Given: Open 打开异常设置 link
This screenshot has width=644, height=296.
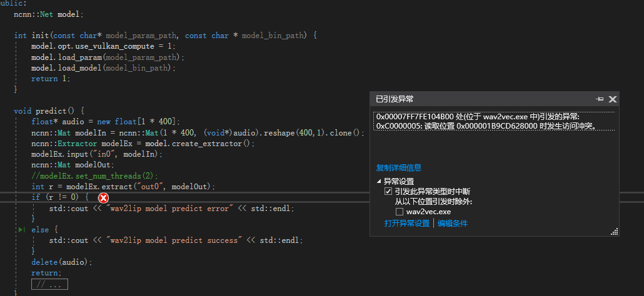Looking at the screenshot, I should click(x=406, y=224).
